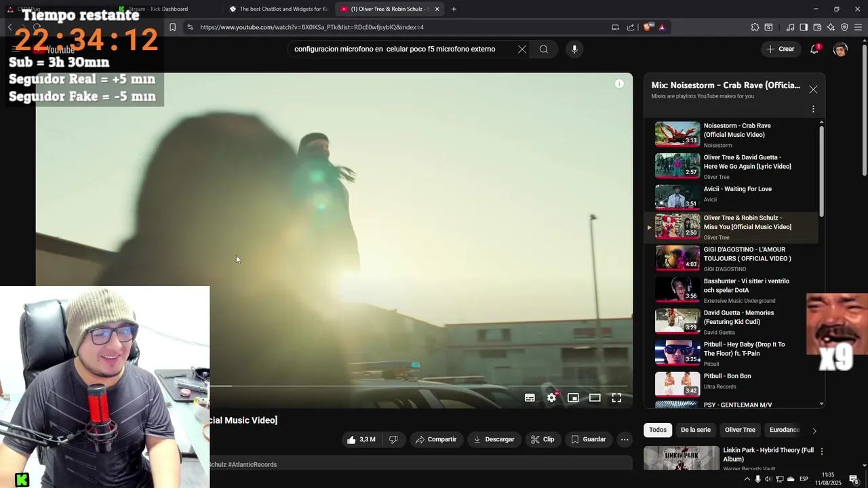Like the video with 3,3 M

pyautogui.click(x=361, y=439)
